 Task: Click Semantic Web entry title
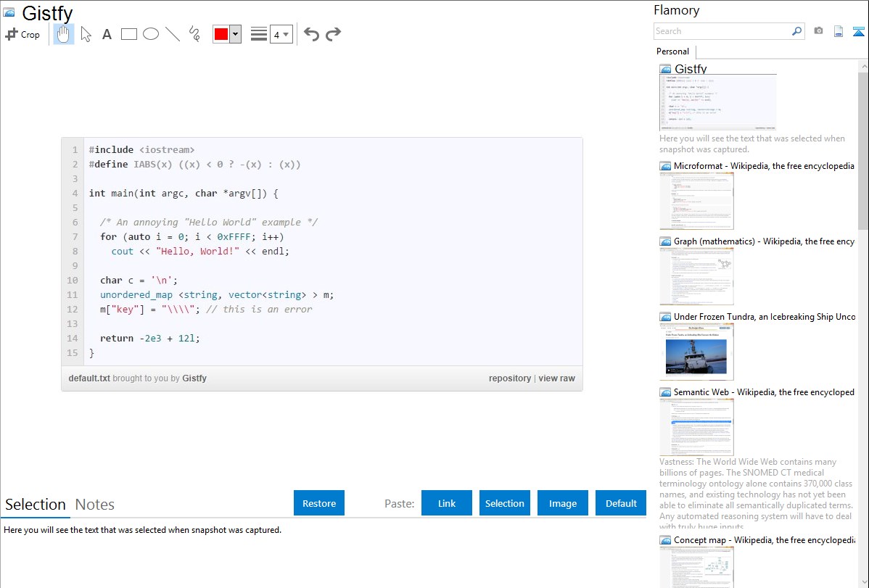tap(764, 392)
